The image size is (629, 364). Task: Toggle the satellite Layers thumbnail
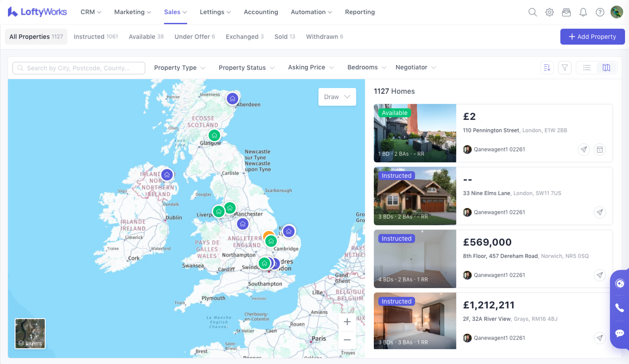point(30,333)
